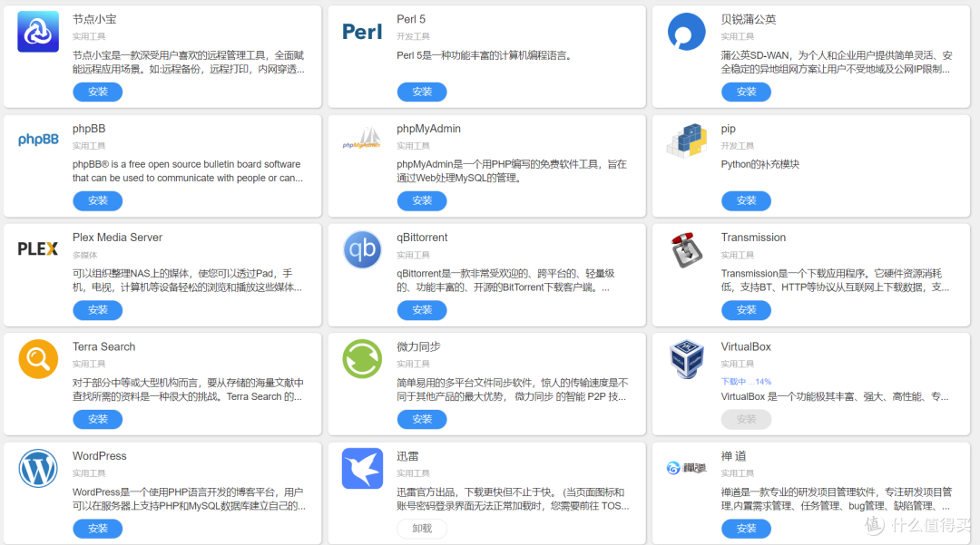This screenshot has height=545, width=980.
Task: Open the pip Python boxes icon
Action: click(686, 140)
